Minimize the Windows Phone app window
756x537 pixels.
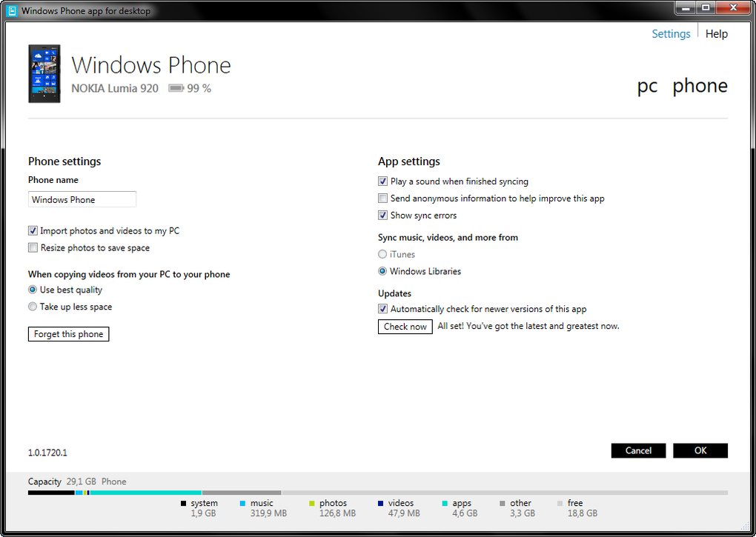click(685, 7)
